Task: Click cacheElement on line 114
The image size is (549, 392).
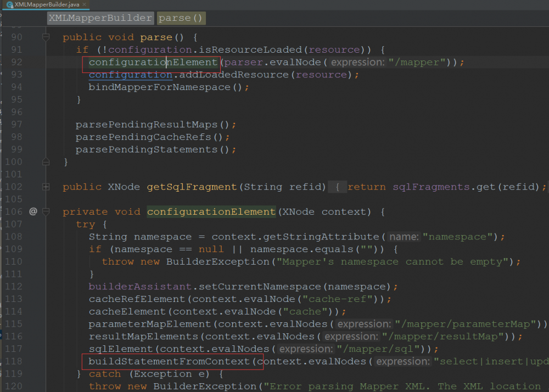Action: tap(127, 311)
